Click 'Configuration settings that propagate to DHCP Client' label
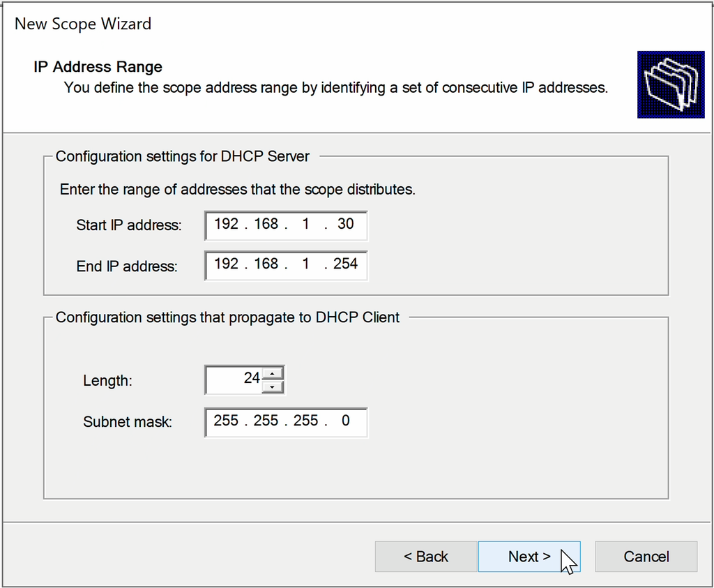 point(227,317)
